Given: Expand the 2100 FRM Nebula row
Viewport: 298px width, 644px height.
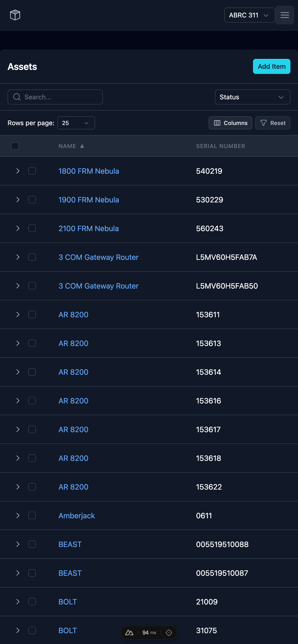Looking at the screenshot, I should click(18, 229).
